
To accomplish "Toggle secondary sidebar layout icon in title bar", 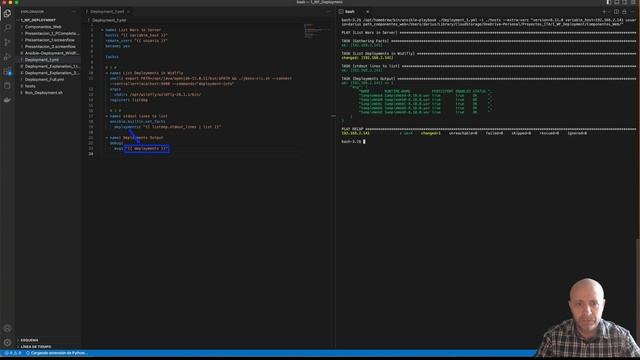I will tap(624, 2).
